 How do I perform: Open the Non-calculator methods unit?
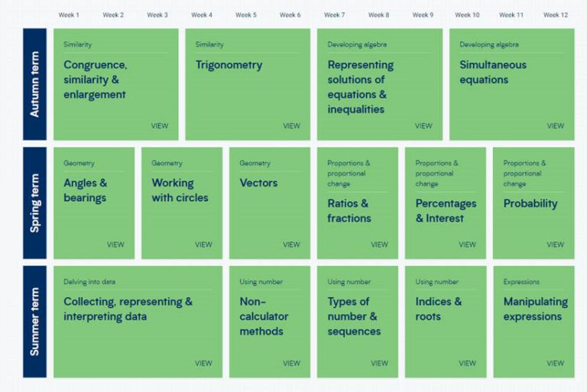pyautogui.click(x=264, y=316)
